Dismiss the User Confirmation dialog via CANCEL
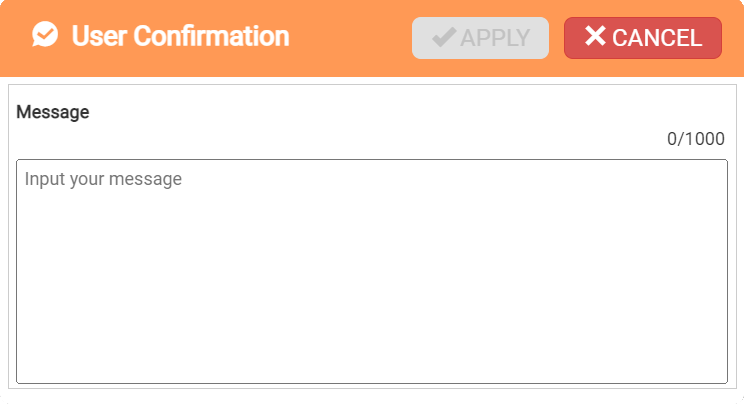This screenshot has width=745, height=404. point(643,38)
